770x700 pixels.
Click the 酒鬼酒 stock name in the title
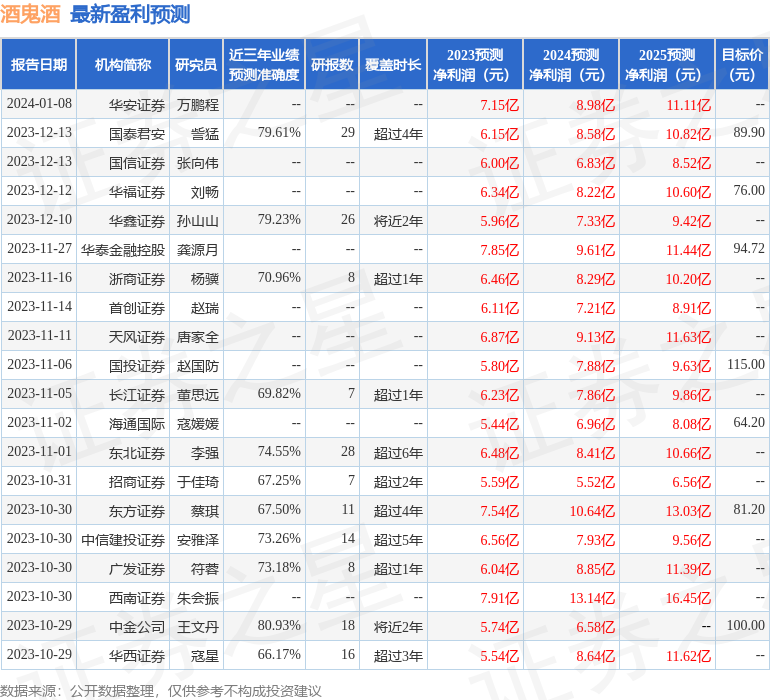30,14
